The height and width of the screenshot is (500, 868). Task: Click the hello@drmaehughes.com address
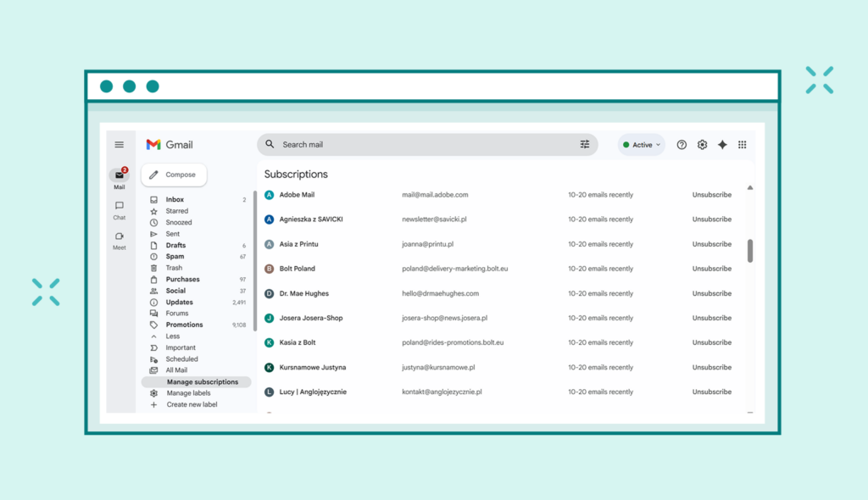coord(440,293)
